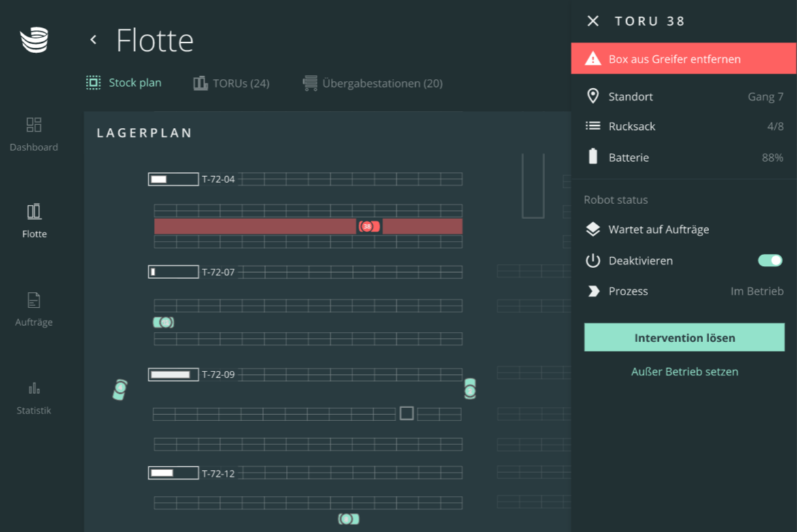
Task: Click the company logo icon
Action: point(34,40)
